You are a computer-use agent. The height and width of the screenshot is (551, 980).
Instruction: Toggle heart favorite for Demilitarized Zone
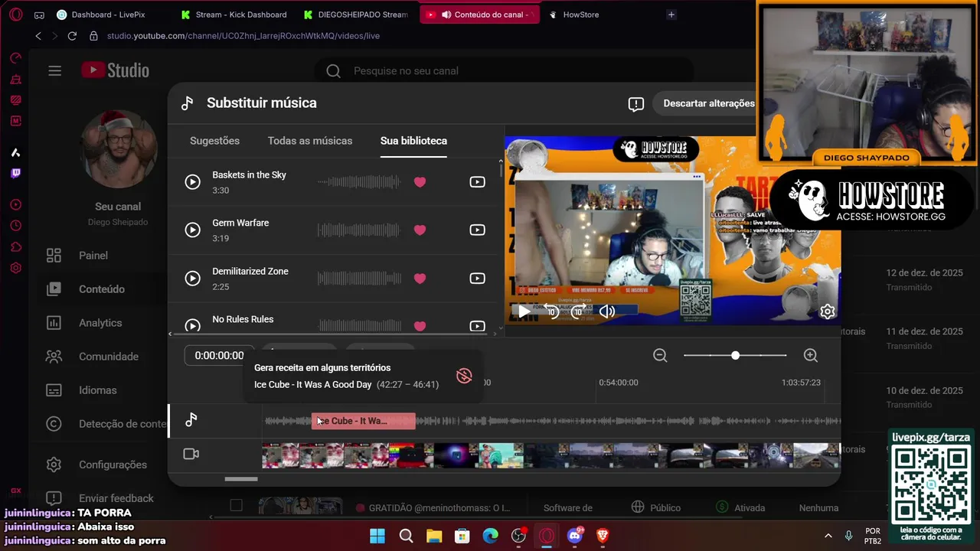(420, 279)
